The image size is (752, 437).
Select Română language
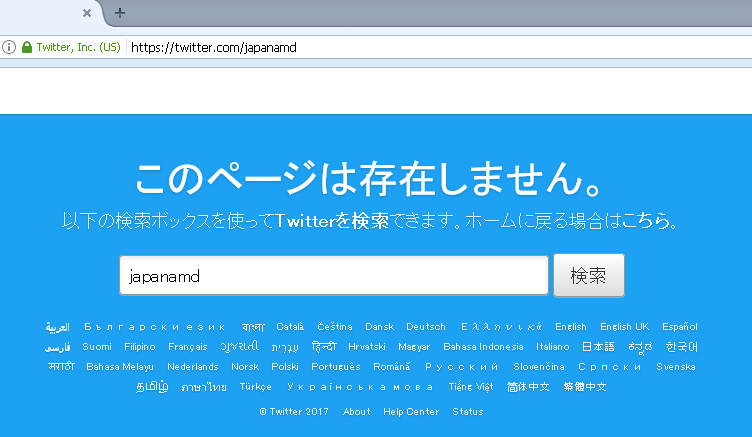[x=392, y=366]
